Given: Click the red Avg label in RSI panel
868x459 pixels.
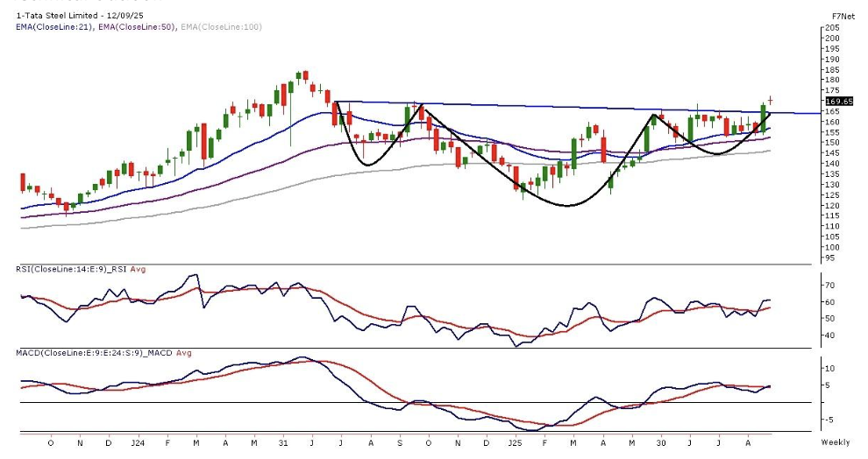Looking at the screenshot, I should 139,269.
